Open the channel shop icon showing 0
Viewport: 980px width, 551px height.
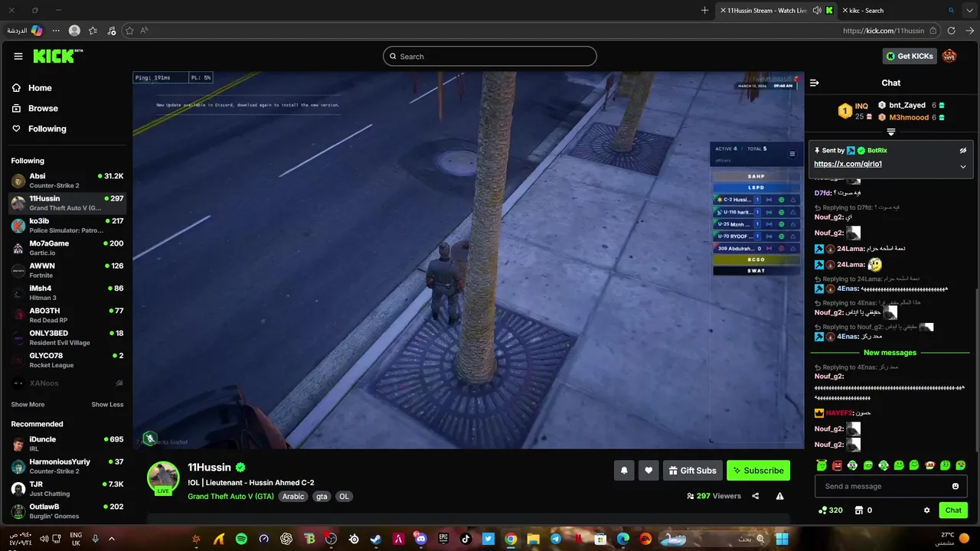click(x=863, y=510)
